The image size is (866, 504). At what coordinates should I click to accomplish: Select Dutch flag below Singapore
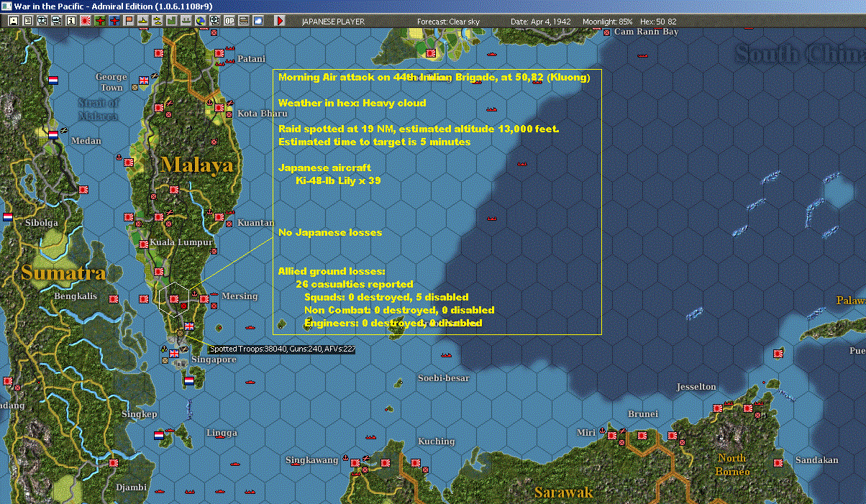click(188, 381)
